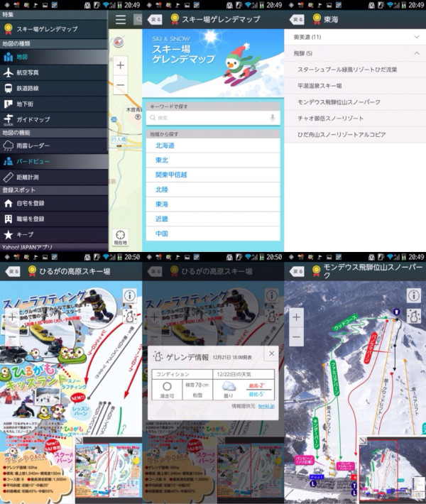Open スキー場ゲレンデマップ in the side menu

[54, 29]
